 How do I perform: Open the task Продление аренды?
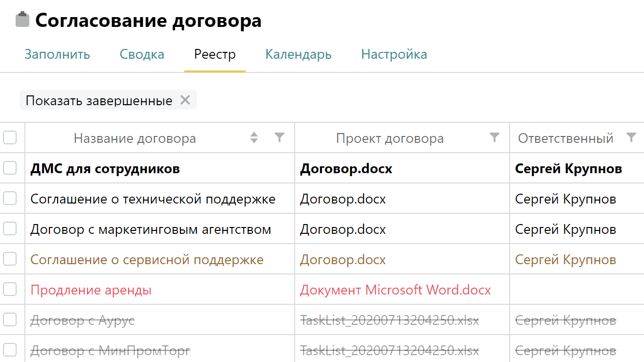(90, 290)
